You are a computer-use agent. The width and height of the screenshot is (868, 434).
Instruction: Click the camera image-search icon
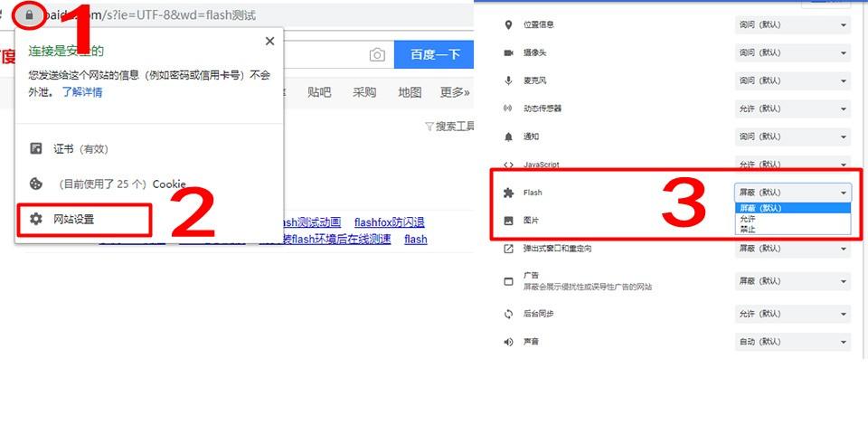[377, 55]
